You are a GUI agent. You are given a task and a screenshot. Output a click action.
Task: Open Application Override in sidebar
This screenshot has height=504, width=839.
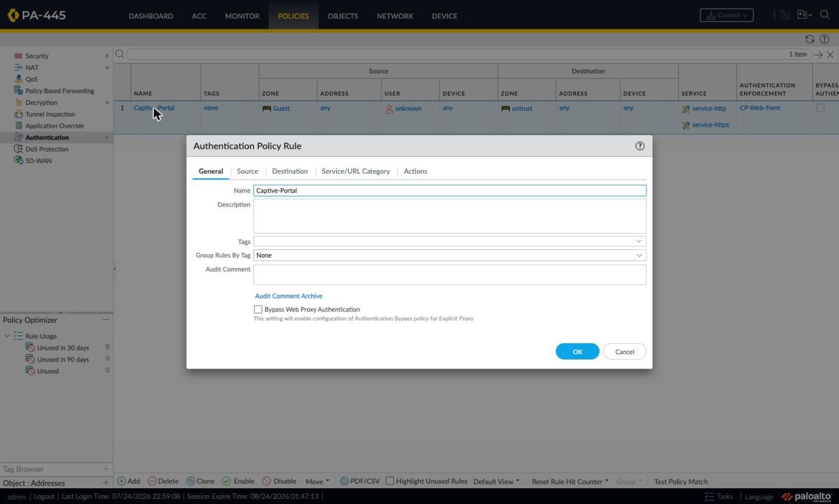(55, 126)
